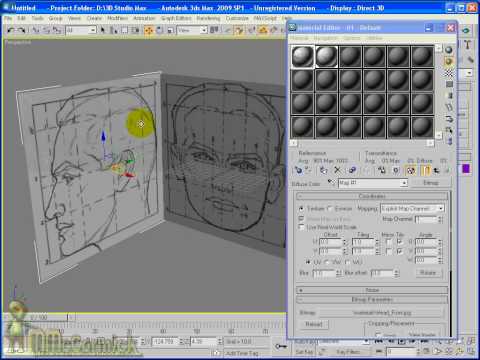Click the Render teapot icon
The height and width of the screenshot is (360, 480).
[466, 30]
